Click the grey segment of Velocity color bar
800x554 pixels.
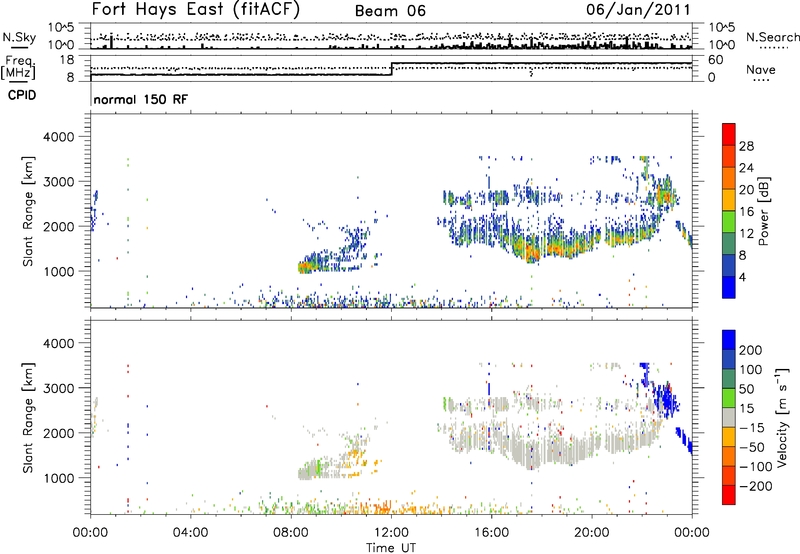(x=729, y=417)
